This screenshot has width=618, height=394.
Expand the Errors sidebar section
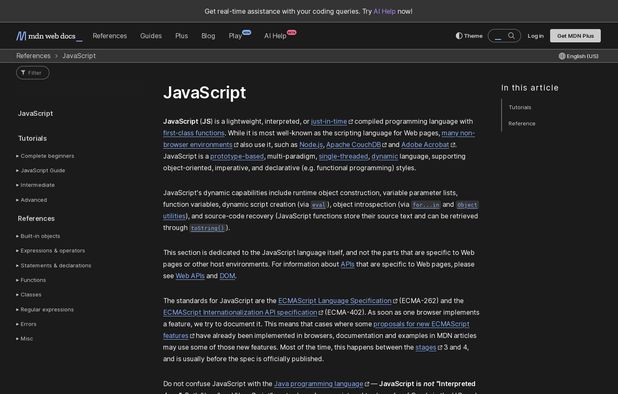(26, 324)
